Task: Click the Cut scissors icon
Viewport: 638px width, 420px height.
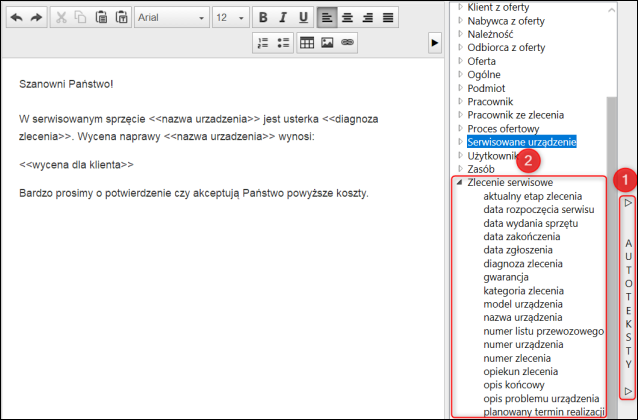Action: pyautogui.click(x=61, y=18)
